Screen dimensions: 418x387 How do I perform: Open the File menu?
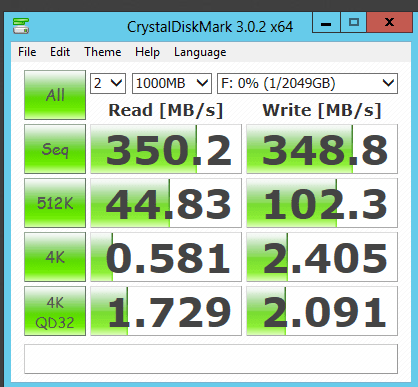click(x=27, y=52)
